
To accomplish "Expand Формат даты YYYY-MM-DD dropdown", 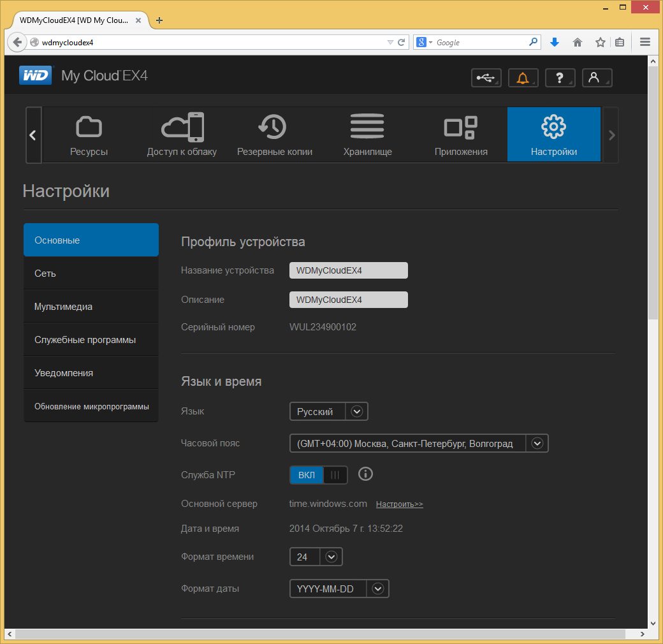I will (339, 589).
